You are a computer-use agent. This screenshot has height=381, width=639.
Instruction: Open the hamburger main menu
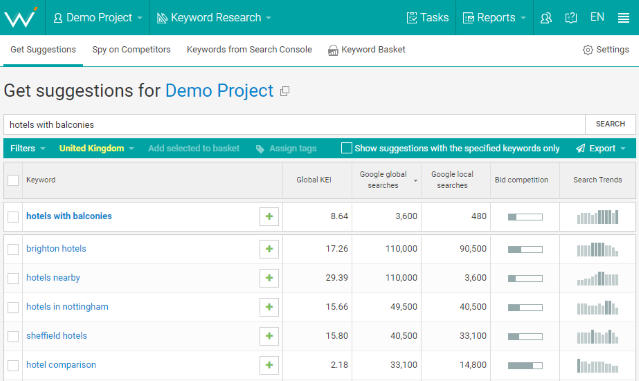pos(623,18)
